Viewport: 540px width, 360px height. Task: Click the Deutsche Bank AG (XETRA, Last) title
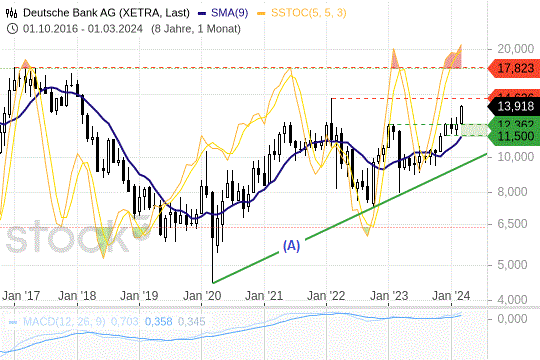(106, 13)
